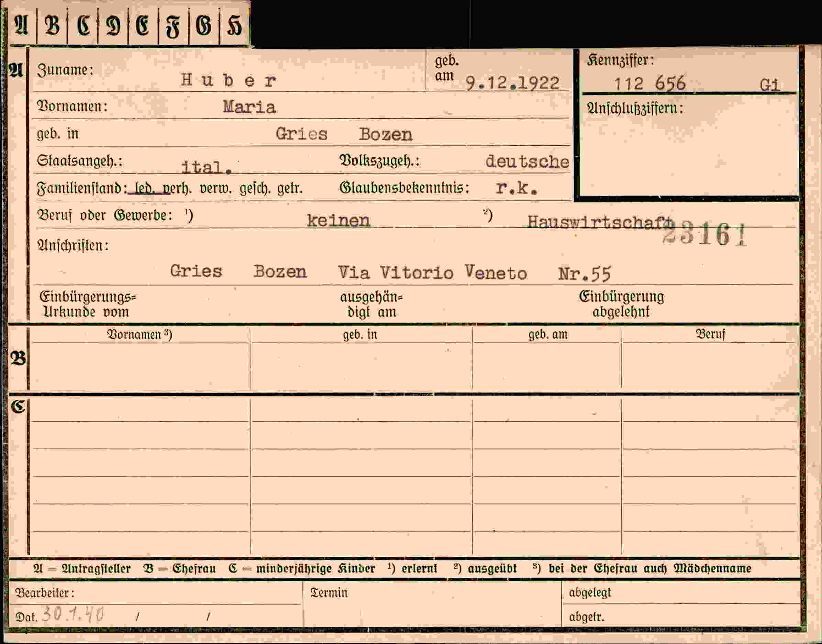Viewport: 822px width, 644px height.
Task: Click the 'Beruf oder Gewerbe:' label
Action: [104, 215]
